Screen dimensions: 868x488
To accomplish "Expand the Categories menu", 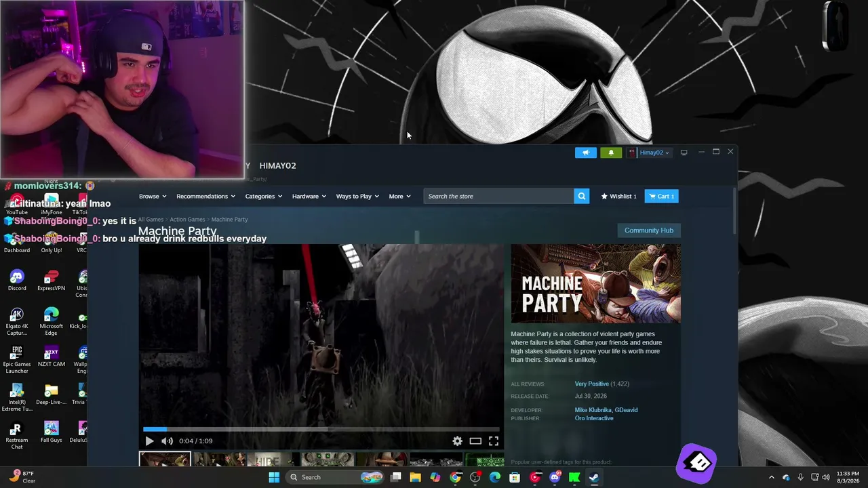I will click(x=264, y=196).
